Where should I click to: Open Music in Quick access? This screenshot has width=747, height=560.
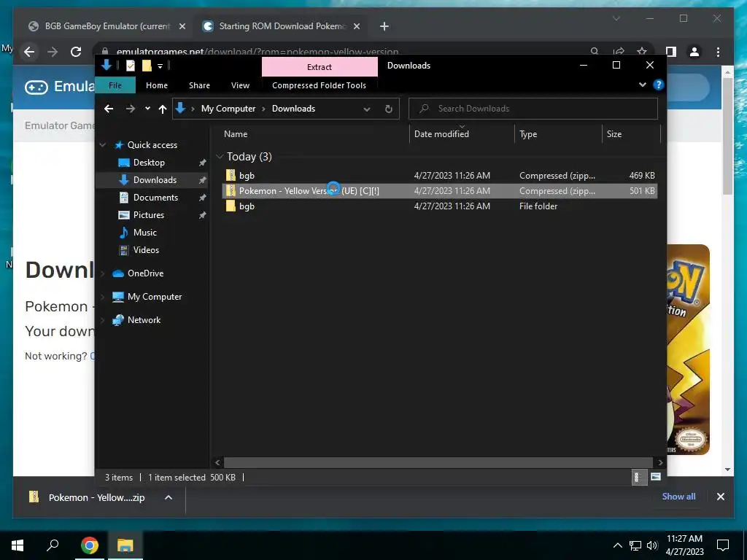point(145,233)
